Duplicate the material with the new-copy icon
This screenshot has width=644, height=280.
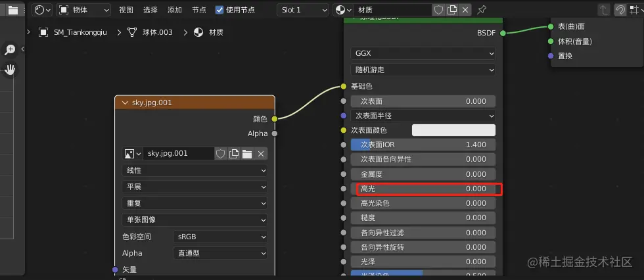tap(452, 10)
